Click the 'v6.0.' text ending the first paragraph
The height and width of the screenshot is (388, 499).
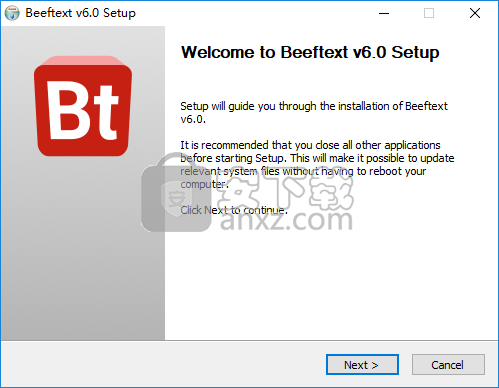click(x=193, y=119)
